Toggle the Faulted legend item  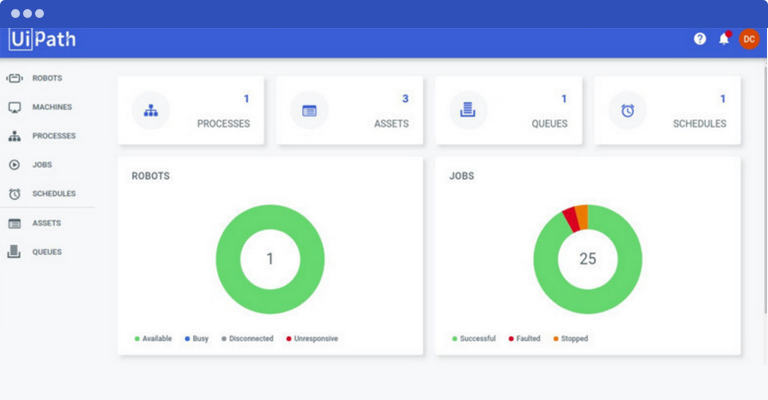tap(524, 339)
